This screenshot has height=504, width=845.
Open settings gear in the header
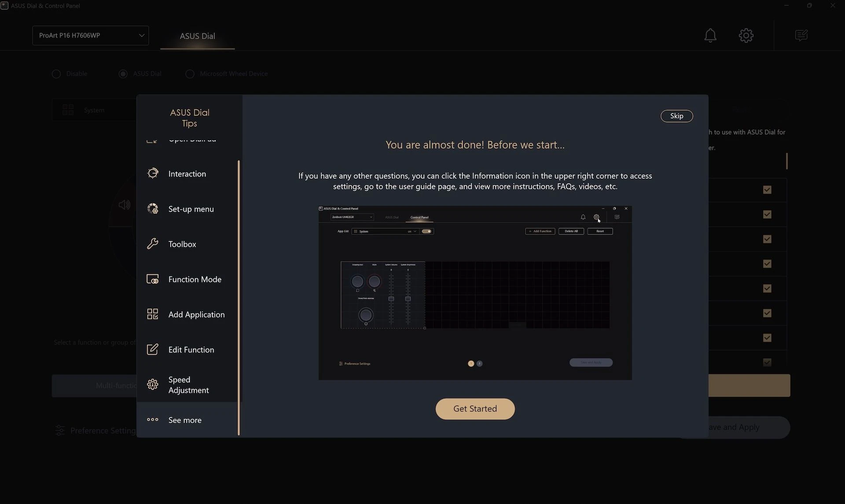click(746, 35)
